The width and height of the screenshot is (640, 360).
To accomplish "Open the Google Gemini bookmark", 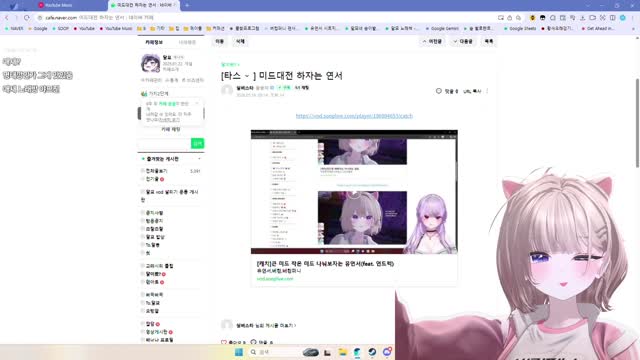I will [x=442, y=29].
